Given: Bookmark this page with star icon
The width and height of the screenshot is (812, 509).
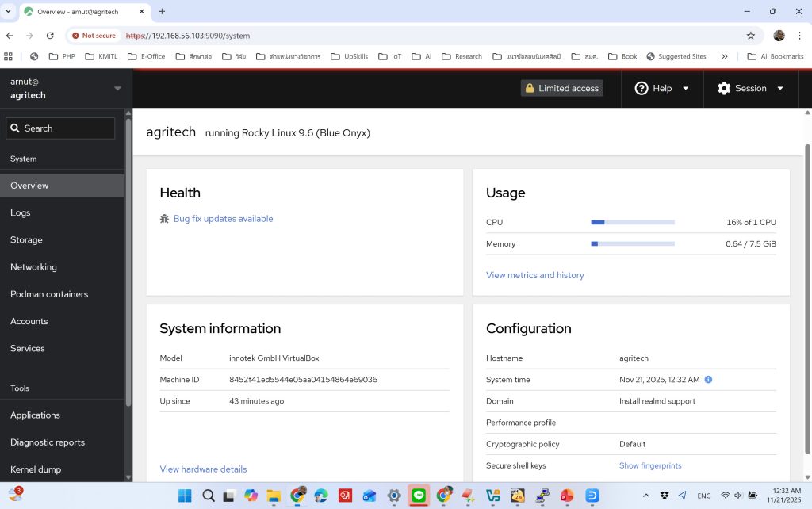Looking at the screenshot, I should coord(750,36).
